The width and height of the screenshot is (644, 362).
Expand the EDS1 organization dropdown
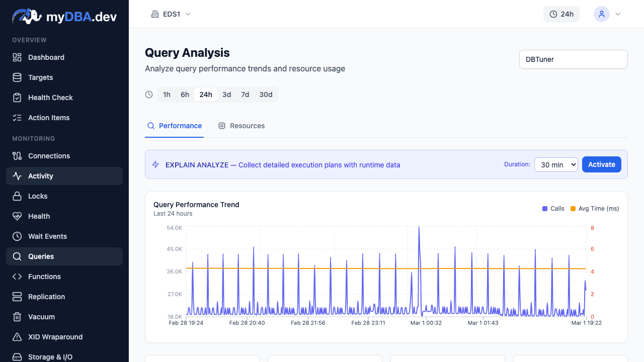171,14
